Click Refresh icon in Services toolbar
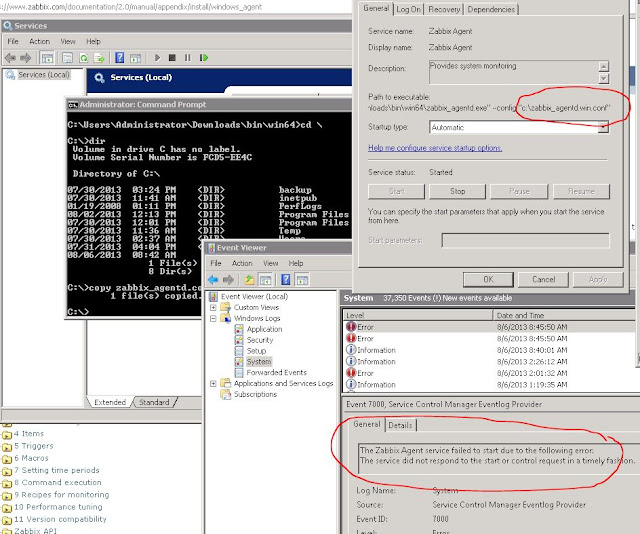The height and width of the screenshot is (534, 640). (x=84, y=58)
